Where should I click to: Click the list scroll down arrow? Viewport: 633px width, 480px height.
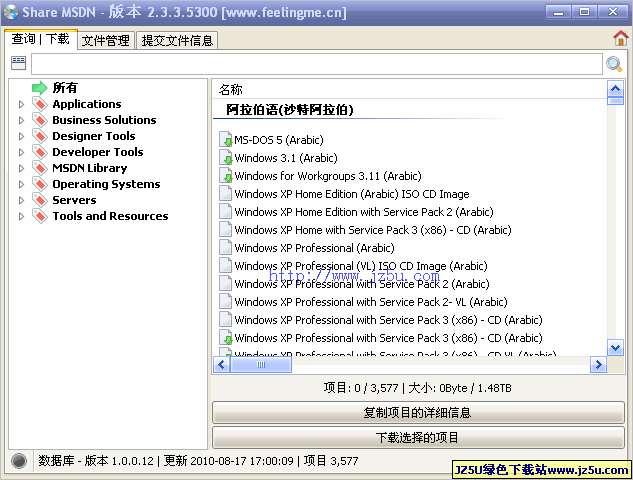pos(615,347)
